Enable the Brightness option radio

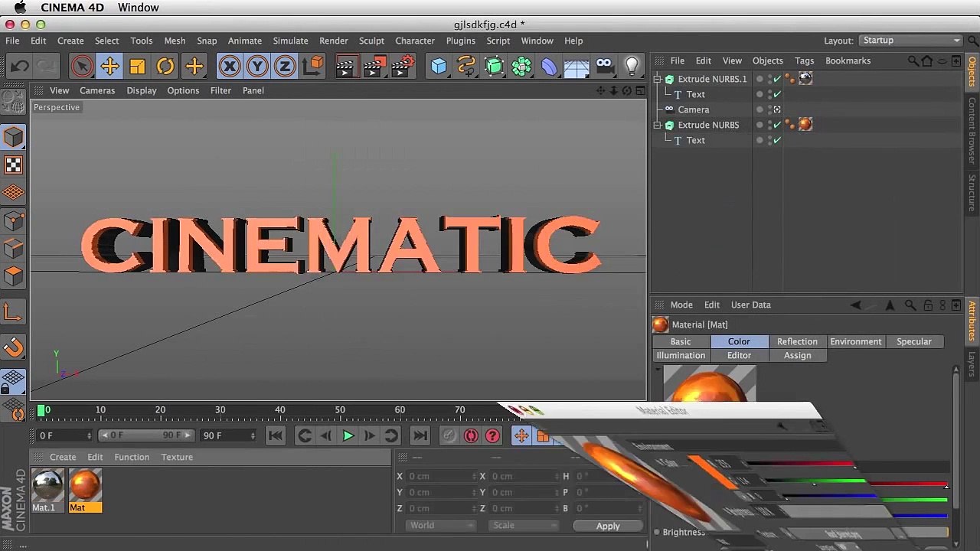657,532
